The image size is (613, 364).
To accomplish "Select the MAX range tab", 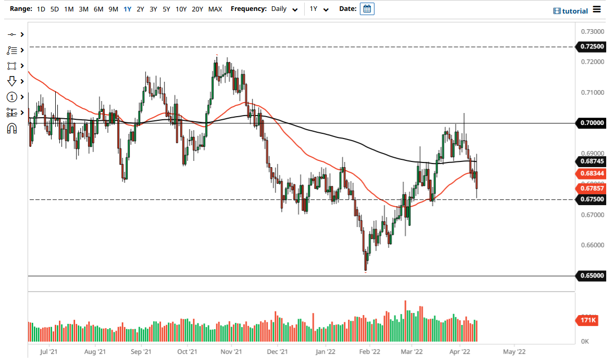I will pyautogui.click(x=215, y=9).
